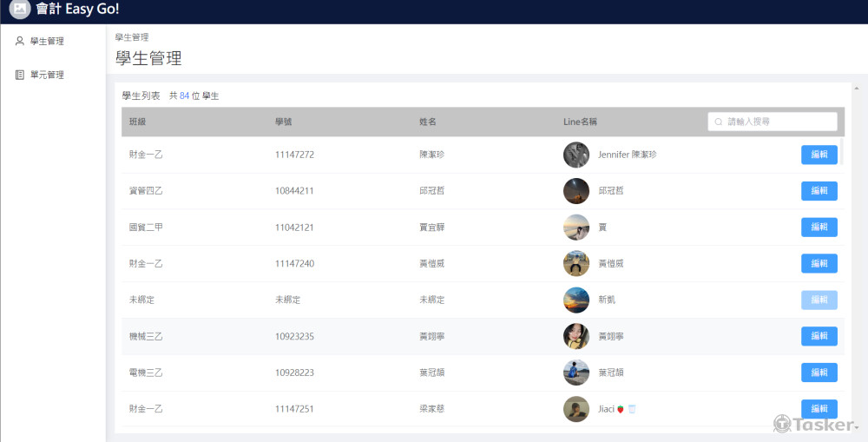868x442 pixels.
Task: Click class cell 機械三乙
Action: pos(146,336)
